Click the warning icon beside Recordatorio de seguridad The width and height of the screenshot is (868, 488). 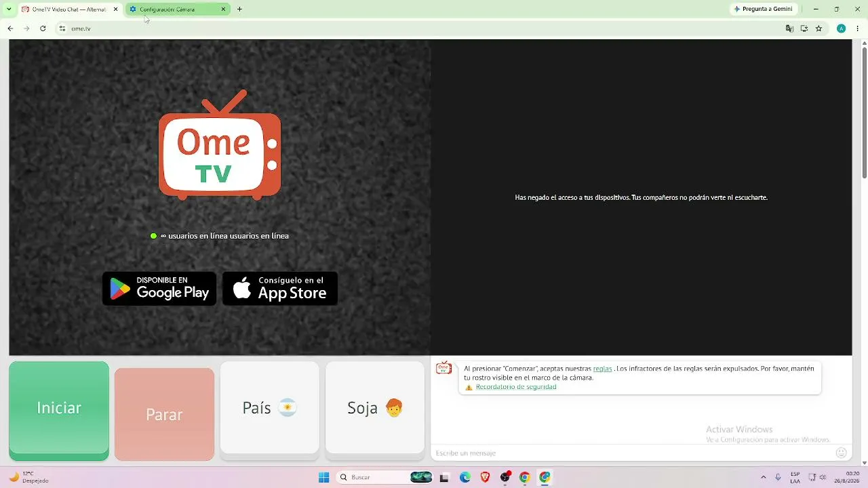tap(469, 387)
